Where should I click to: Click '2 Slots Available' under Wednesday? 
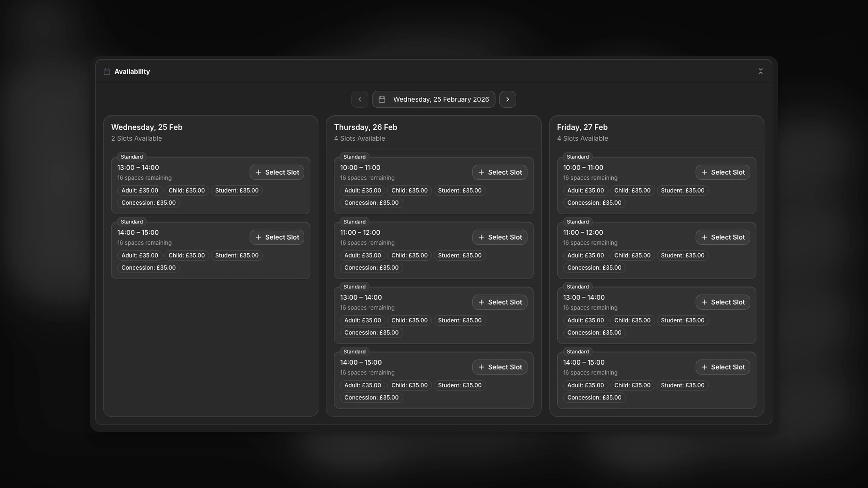coord(137,138)
